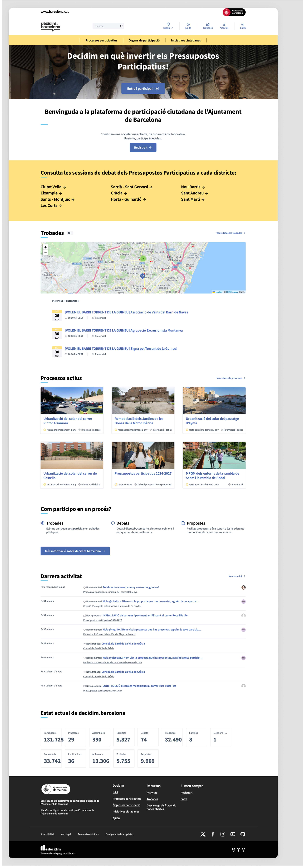Open the Facebook footer icon

[213, 834]
